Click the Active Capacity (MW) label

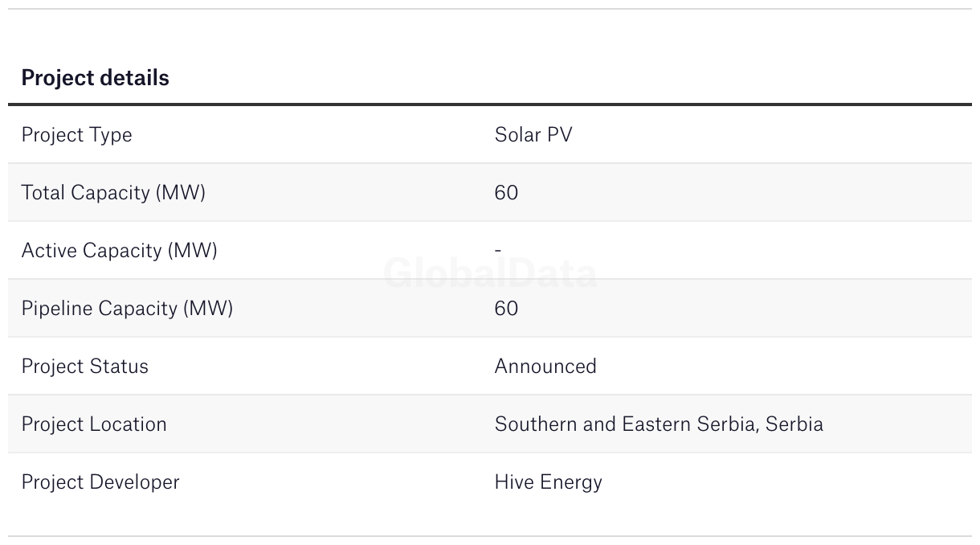[119, 251]
